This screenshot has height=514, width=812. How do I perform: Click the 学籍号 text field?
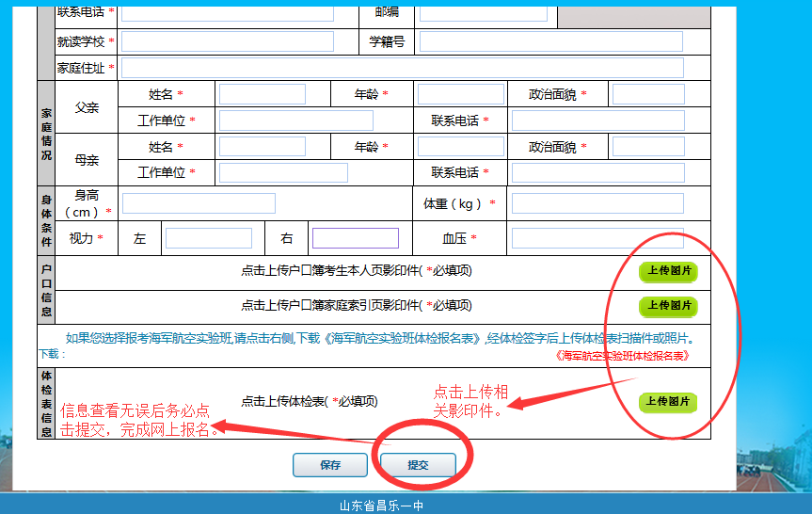coord(550,41)
